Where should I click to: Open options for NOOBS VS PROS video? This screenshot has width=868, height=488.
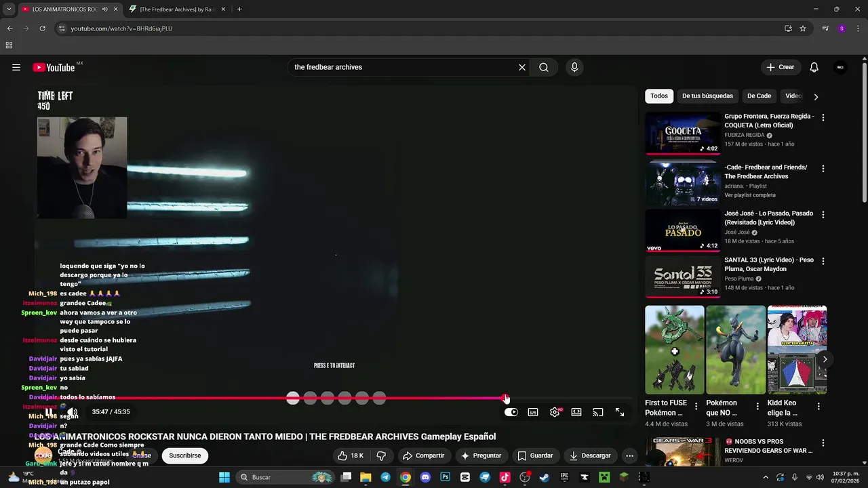(823, 443)
